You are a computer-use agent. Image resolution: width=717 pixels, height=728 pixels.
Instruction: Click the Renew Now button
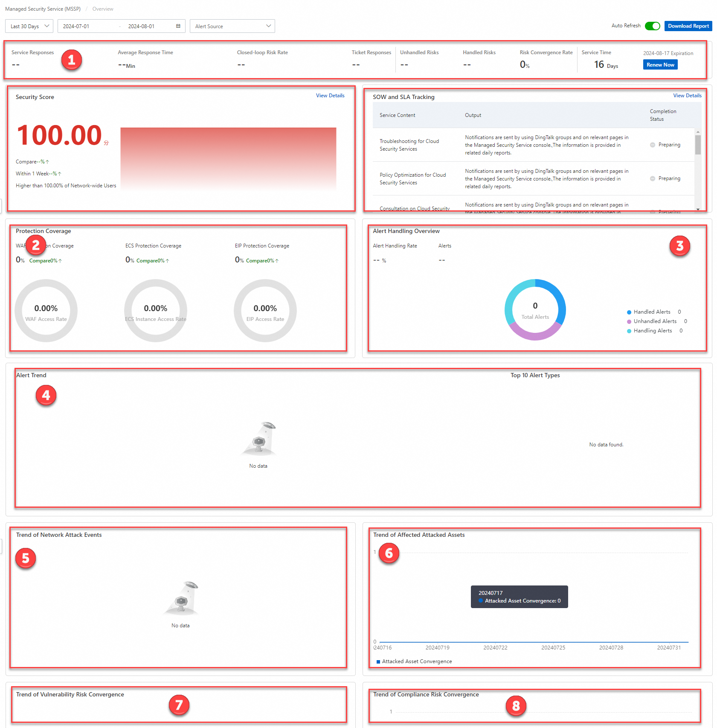click(x=660, y=65)
